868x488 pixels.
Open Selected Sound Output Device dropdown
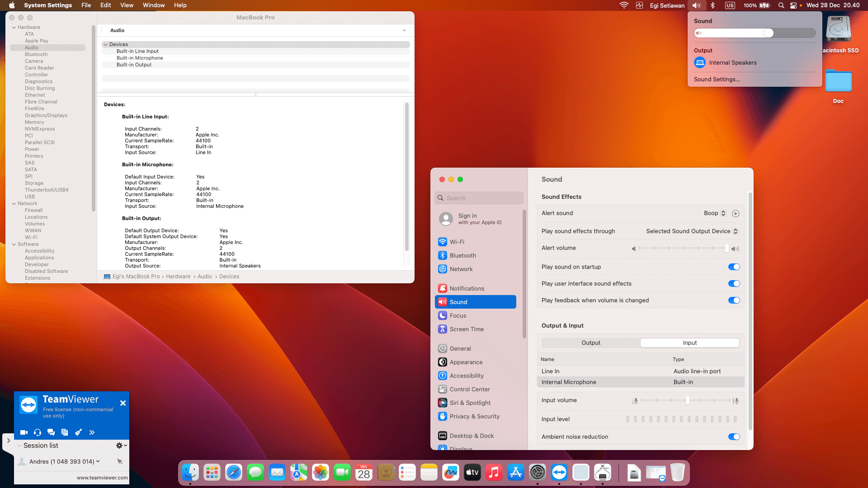coord(692,231)
